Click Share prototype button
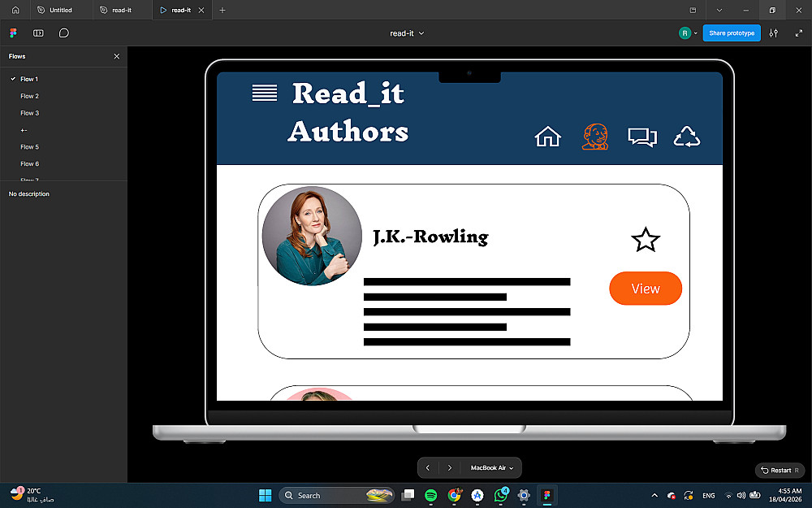 pyautogui.click(x=732, y=33)
